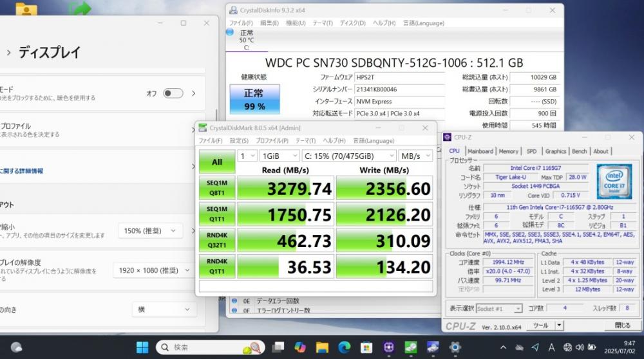This screenshot has height=359, width=644.
Task: Open Microsoft Store from the taskbar
Action: coord(366,347)
